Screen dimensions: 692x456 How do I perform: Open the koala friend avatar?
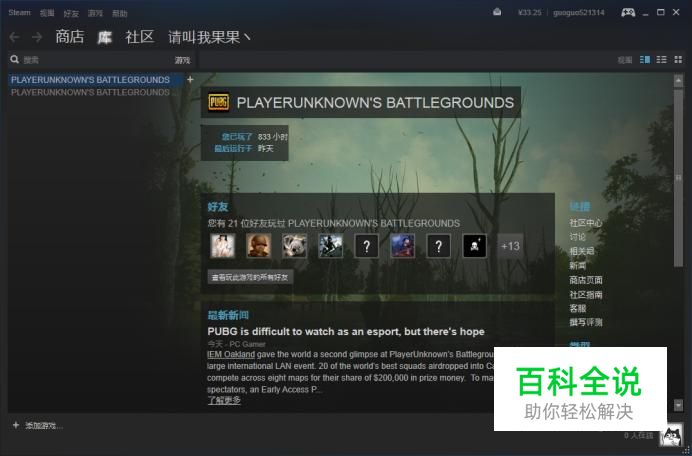click(294, 246)
